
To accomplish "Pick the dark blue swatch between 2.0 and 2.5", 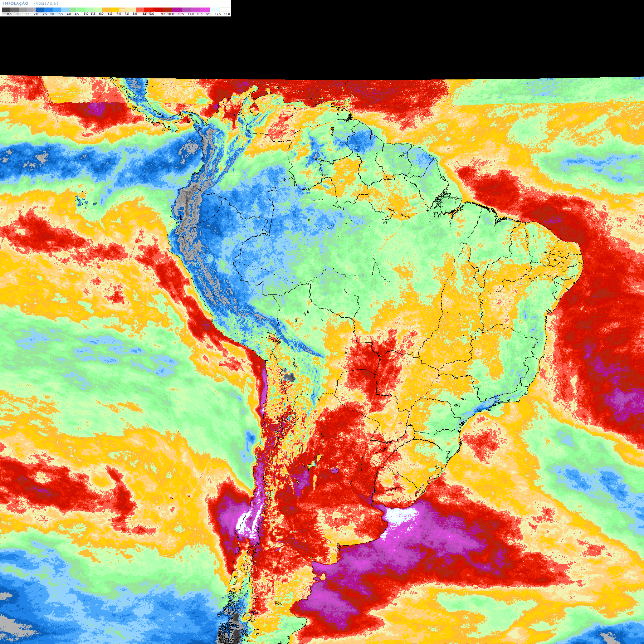I will pyautogui.click(x=40, y=10).
